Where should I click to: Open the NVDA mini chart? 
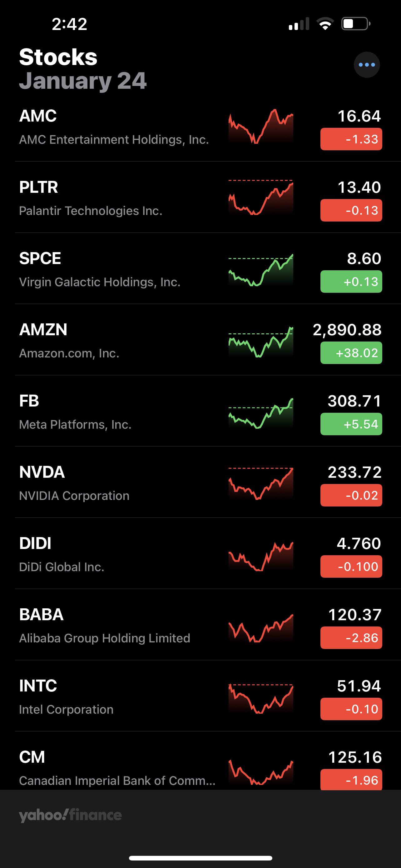[261, 484]
